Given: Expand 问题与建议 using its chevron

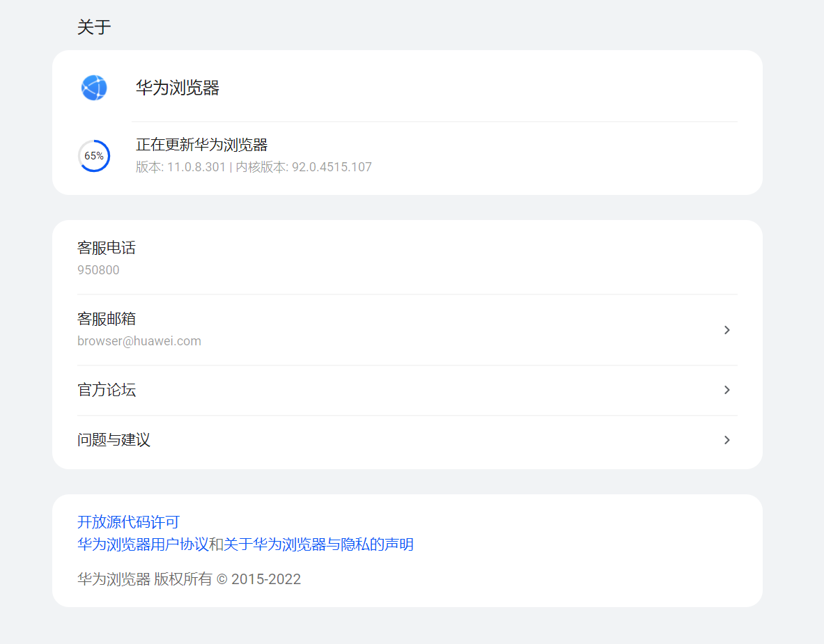Looking at the screenshot, I should point(726,440).
